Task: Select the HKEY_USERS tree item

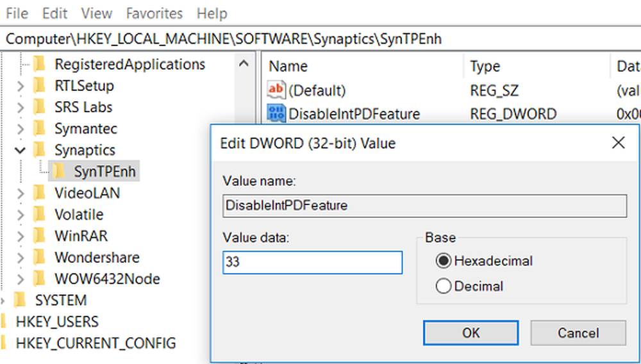Action: pos(57,322)
